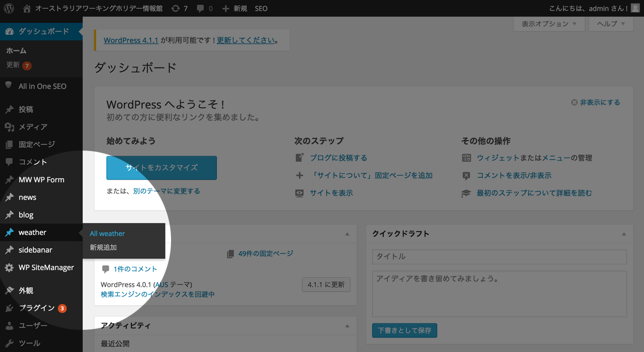This screenshot has width=644, height=352.
Task: Click the pin icon beside MW WP Form
Action: tap(9, 180)
